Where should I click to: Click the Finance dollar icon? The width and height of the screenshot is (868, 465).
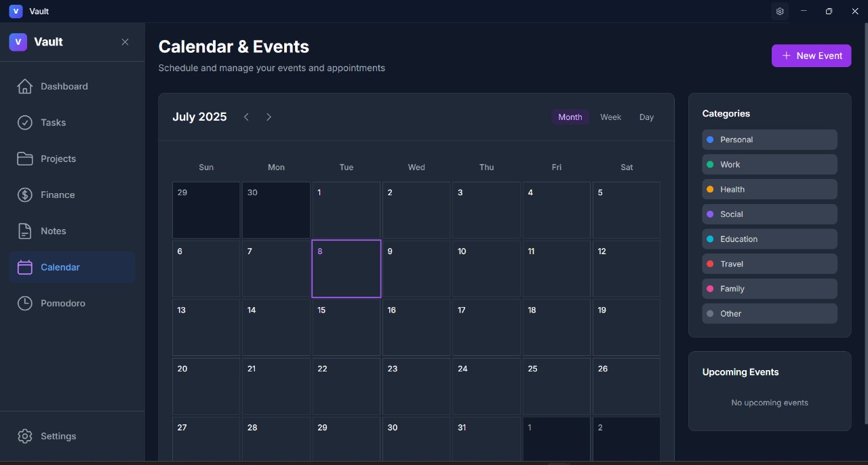25,195
